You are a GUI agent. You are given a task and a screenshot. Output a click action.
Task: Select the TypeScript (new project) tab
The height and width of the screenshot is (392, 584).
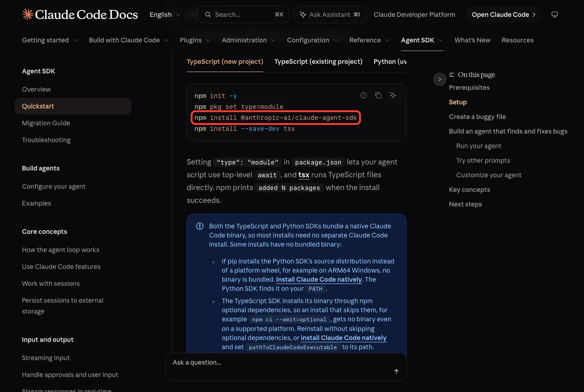(x=225, y=62)
